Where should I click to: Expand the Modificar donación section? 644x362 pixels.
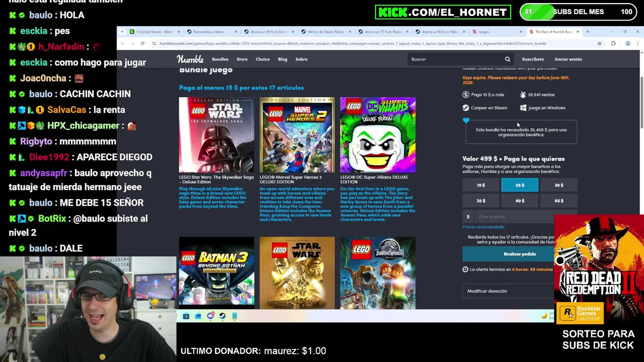pyautogui.click(x=508, y=291)
